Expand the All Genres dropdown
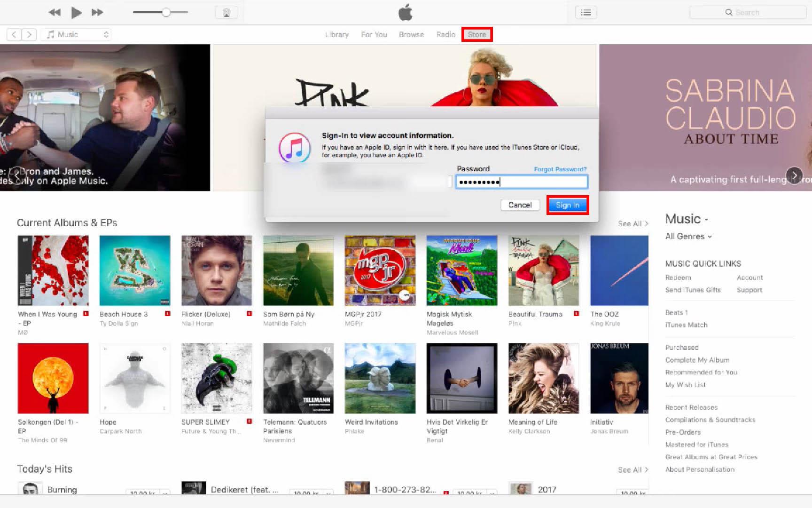Viewport: 812px width, 508px height. (688, 236)
